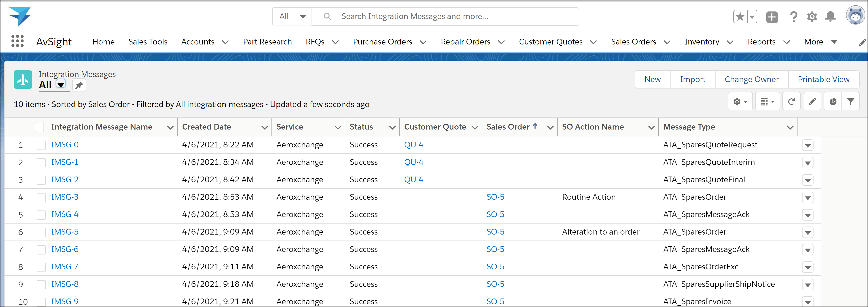Screen dimensions: 868x307
Task: Open the Part Research tab
Action: click(268, 42)
